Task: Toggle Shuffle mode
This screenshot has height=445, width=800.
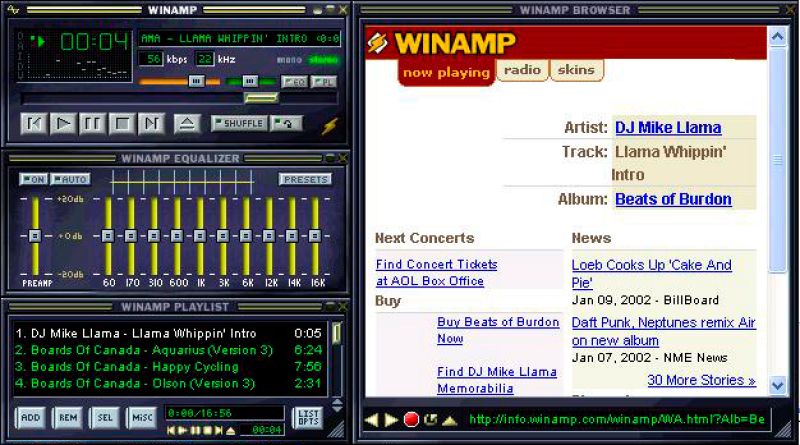Action: [x=239, y=123]
